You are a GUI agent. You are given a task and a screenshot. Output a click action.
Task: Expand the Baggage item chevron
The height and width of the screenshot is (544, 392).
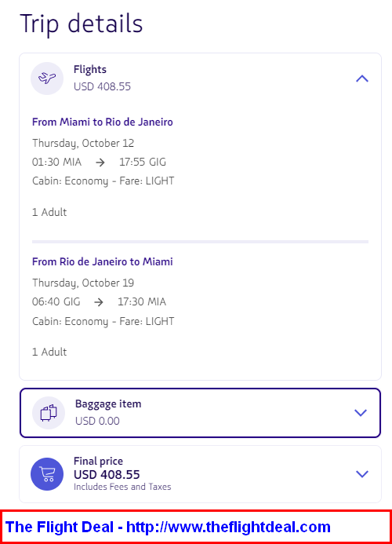point(361,412)
